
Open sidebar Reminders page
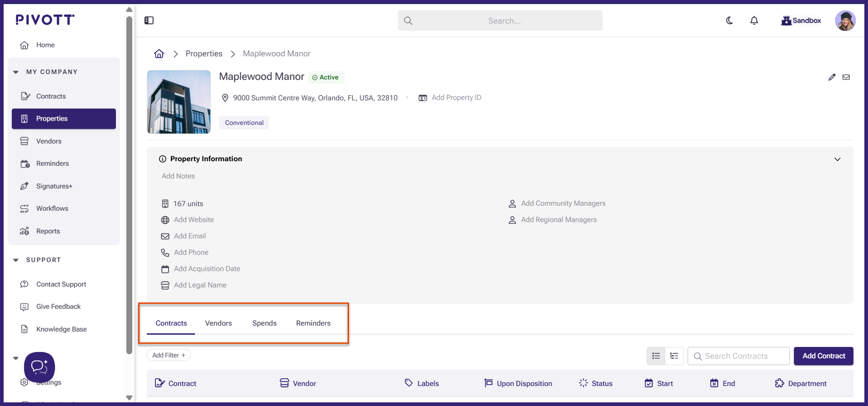[64, 163]
